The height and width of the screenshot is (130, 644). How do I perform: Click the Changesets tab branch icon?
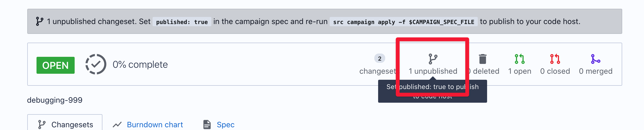pos(42,125)
